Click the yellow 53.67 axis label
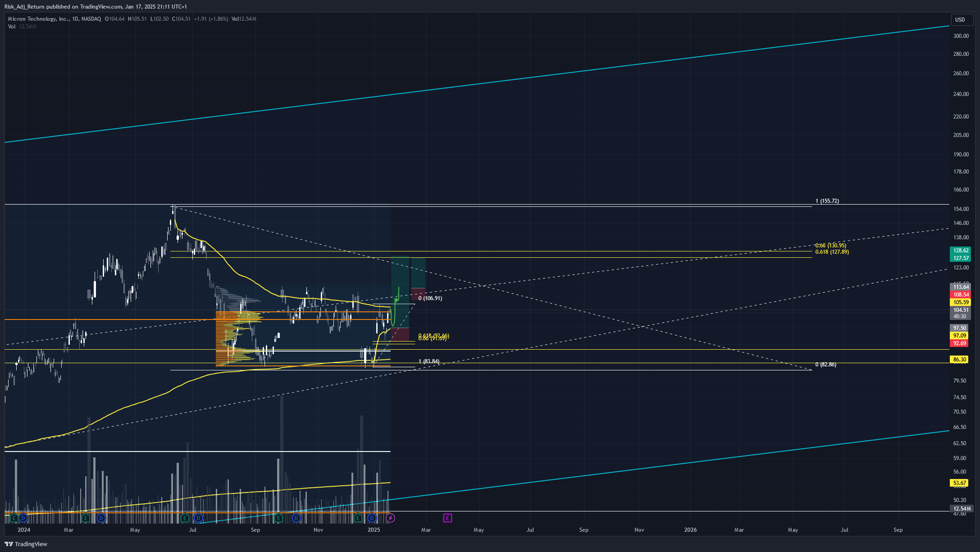Viewport: 980px width, 552px height. [960, 483]
